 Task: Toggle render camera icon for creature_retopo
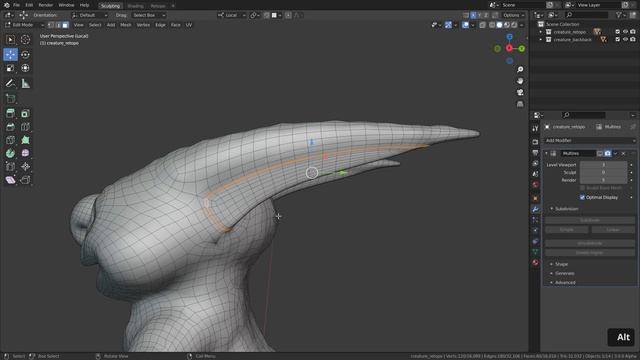pos(633,32)
